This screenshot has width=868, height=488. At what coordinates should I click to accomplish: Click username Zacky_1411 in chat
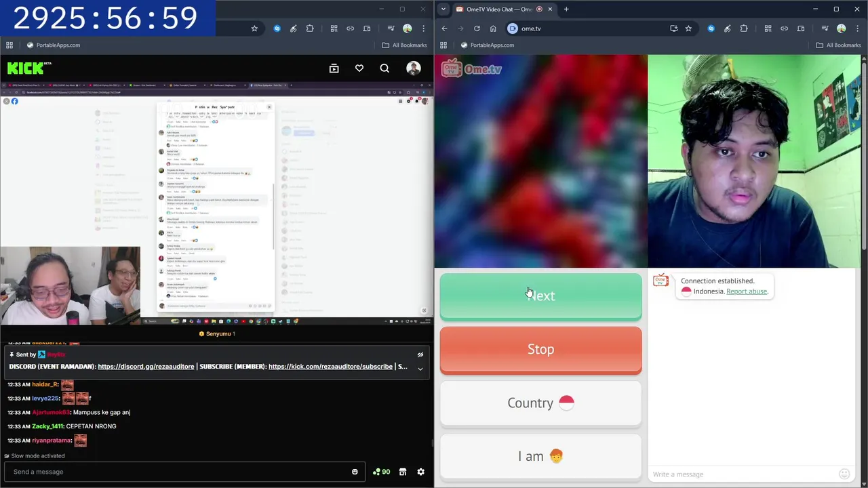[x=47, y=426]
